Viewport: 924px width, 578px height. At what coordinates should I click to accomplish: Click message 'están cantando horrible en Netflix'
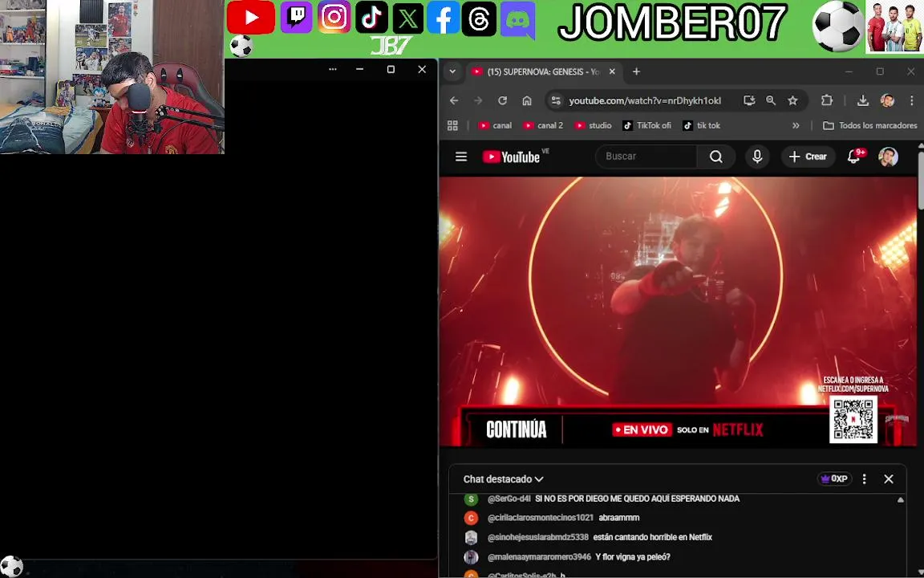pyautogui.click(x=653, y=537)
